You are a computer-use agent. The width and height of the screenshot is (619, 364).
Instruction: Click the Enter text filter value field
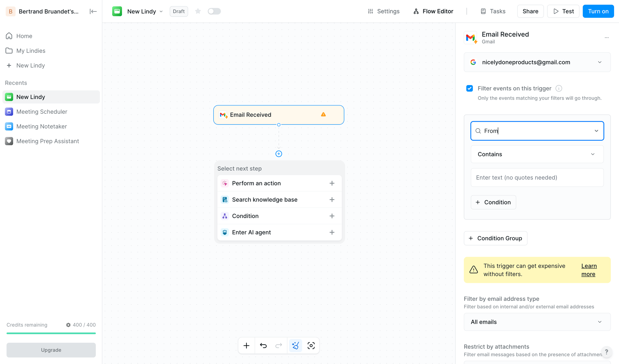click(537, 178)
